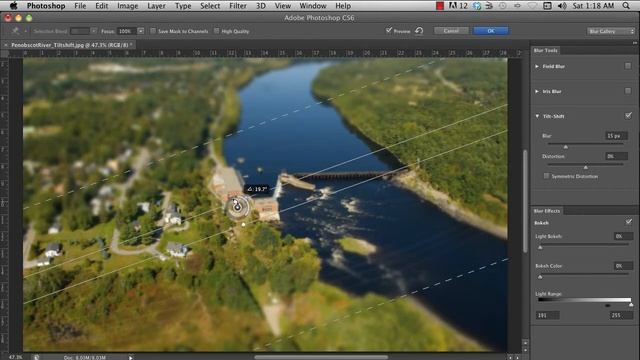
Task: Click the OK button
Action: 491,31
